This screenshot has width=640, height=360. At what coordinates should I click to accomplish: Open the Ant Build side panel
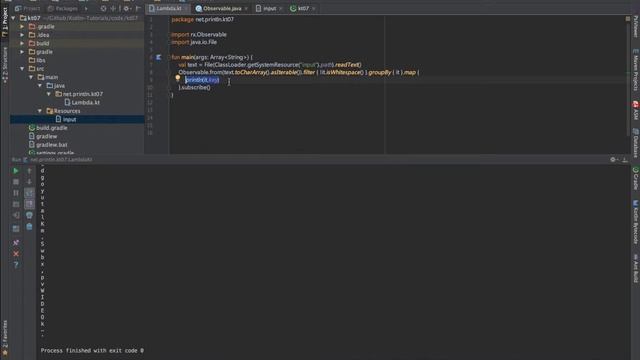click(636, 268)
